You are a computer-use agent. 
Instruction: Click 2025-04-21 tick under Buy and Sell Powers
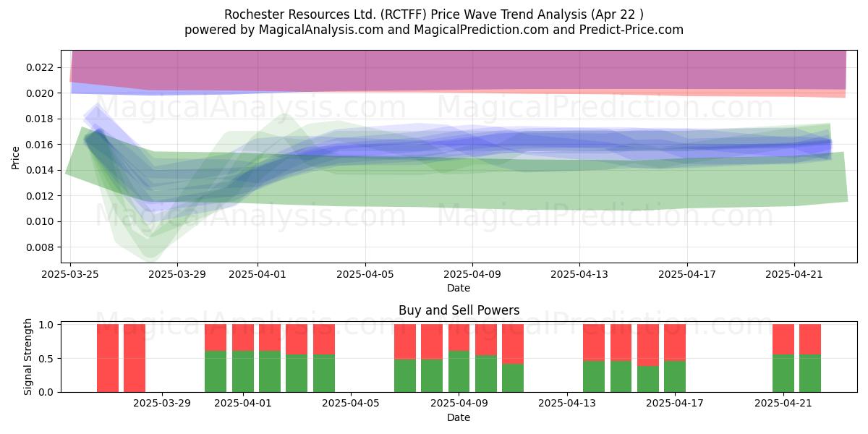[784, 404]
